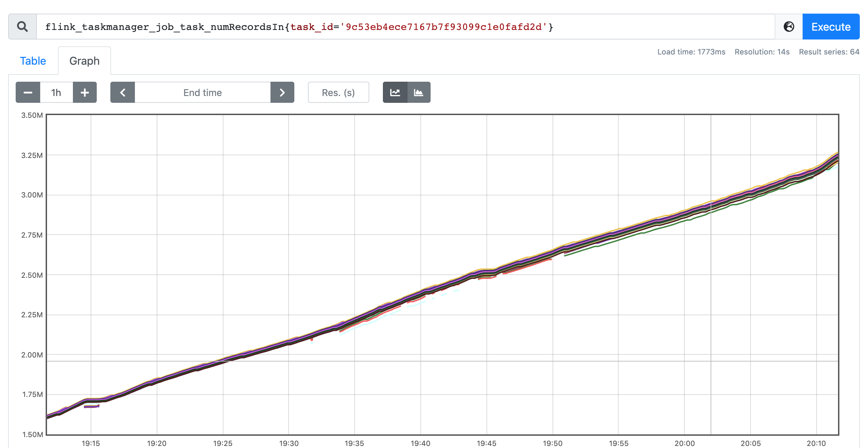The width and height of the screenshot is (868, 448).
Task: Switch to line chart mode
Action: (395, 92)
